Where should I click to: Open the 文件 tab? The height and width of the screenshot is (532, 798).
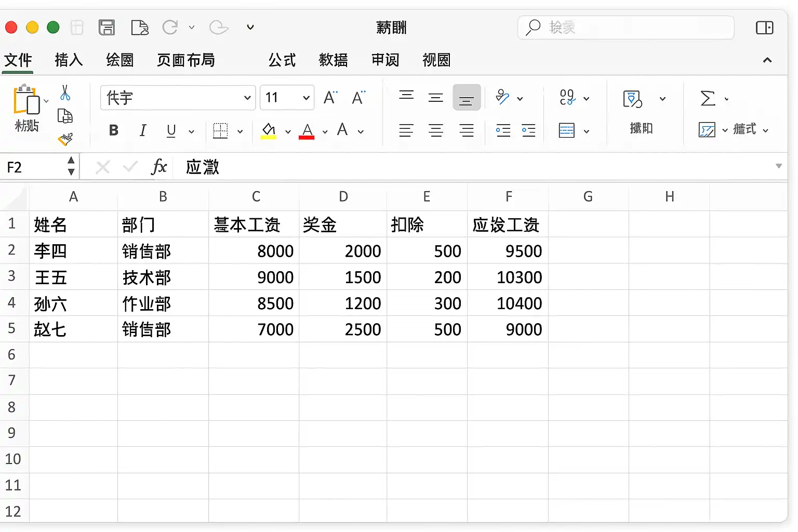pyautogui.click(x=18, y=60)
